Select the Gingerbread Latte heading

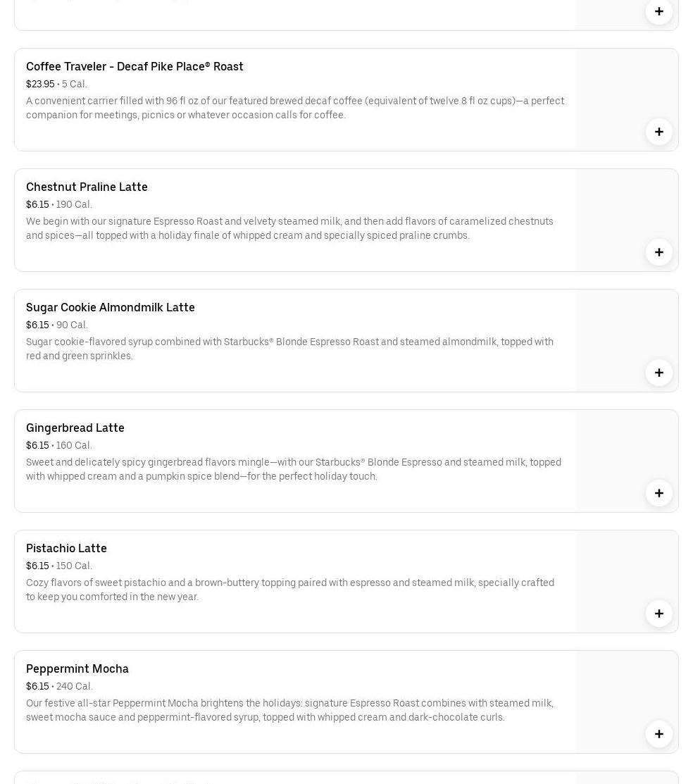click(x=75, y=428)
